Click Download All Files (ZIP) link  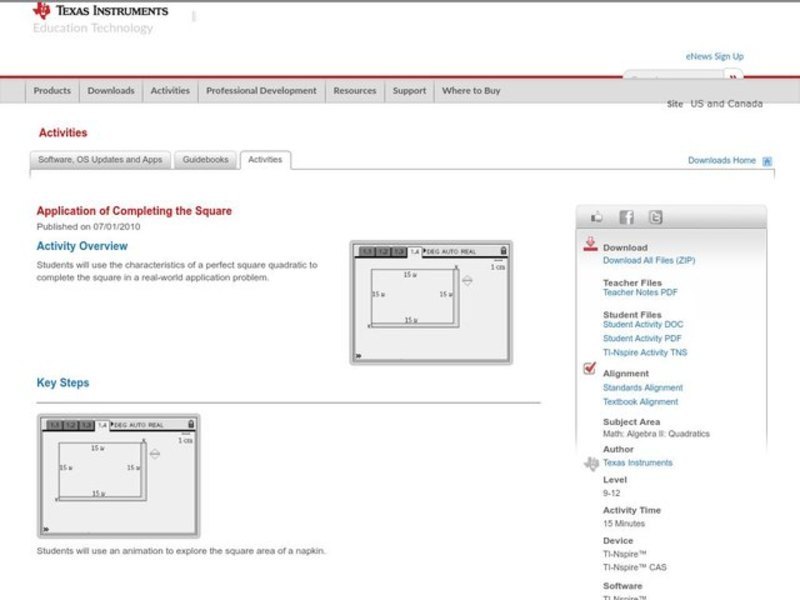point(648,261)
